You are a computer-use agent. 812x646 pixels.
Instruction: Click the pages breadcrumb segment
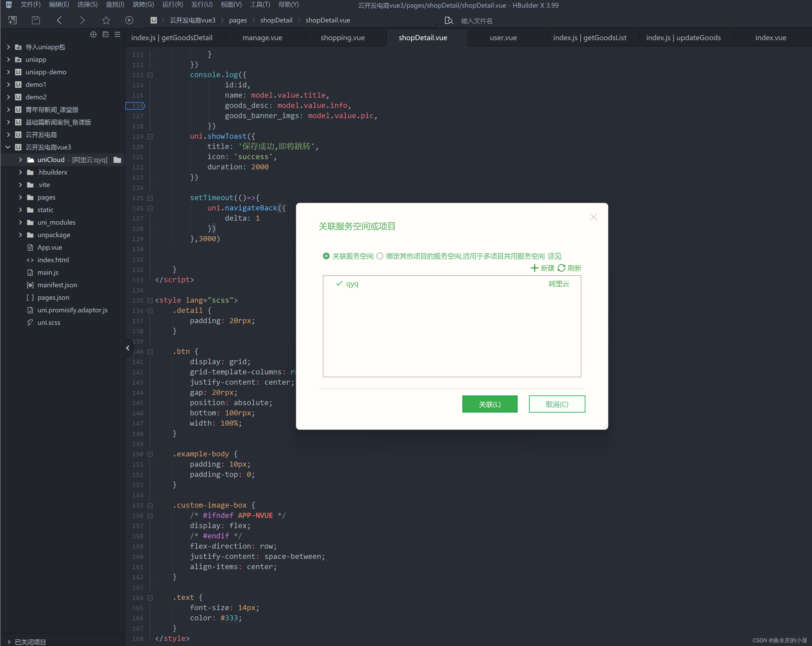tap(238, 20)
